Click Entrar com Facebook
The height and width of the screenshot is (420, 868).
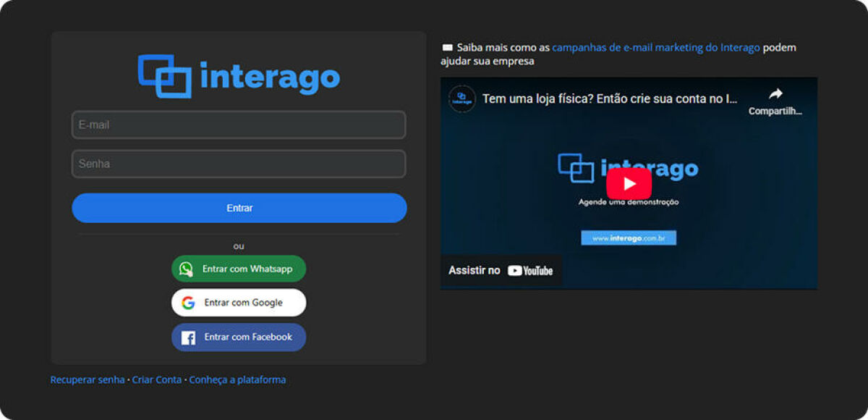tap(239, 337)
